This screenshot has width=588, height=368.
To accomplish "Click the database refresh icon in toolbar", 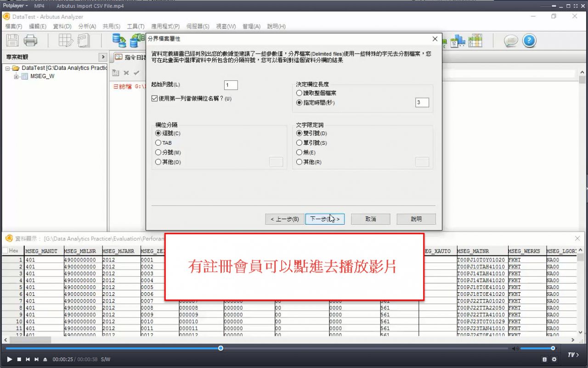I will pos(119,41).
